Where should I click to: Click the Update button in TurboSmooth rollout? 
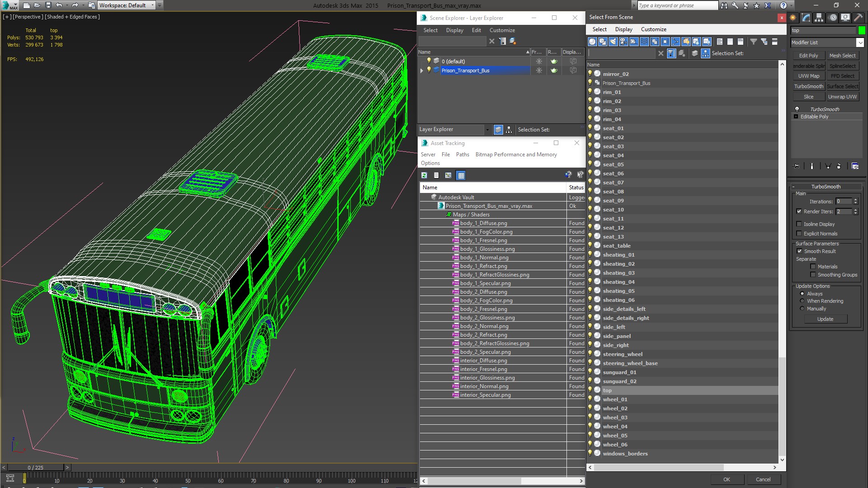(x=825, y=319)
